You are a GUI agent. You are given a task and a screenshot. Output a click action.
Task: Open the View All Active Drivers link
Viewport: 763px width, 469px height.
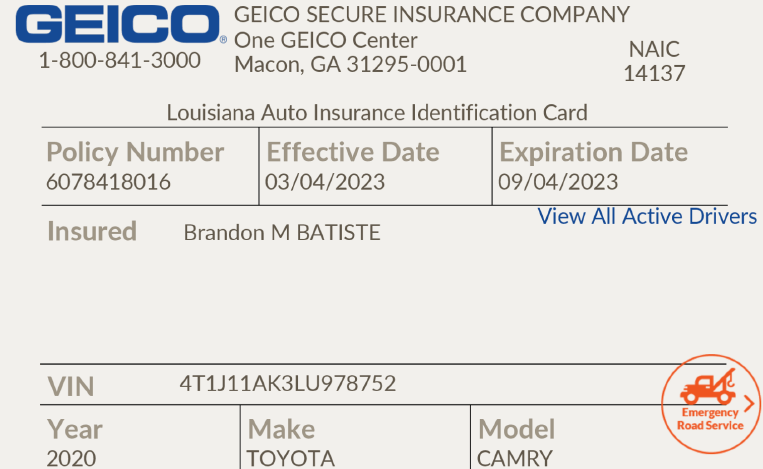[x=647, y=216]
